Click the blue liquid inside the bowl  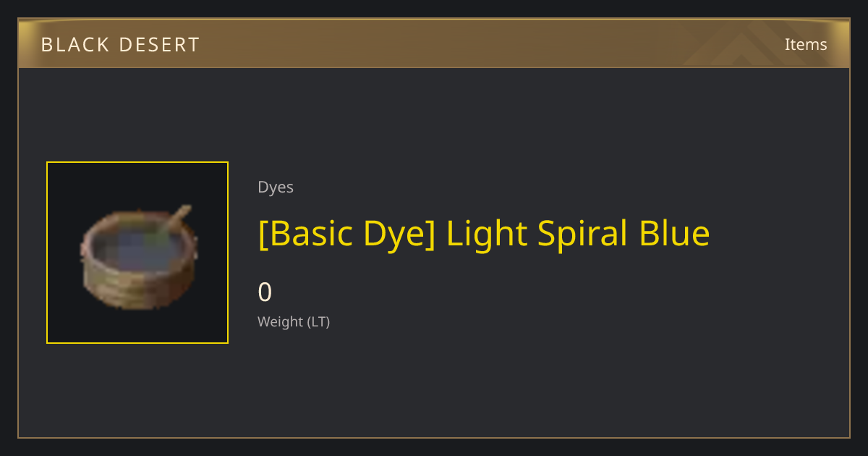click(136, 245)
